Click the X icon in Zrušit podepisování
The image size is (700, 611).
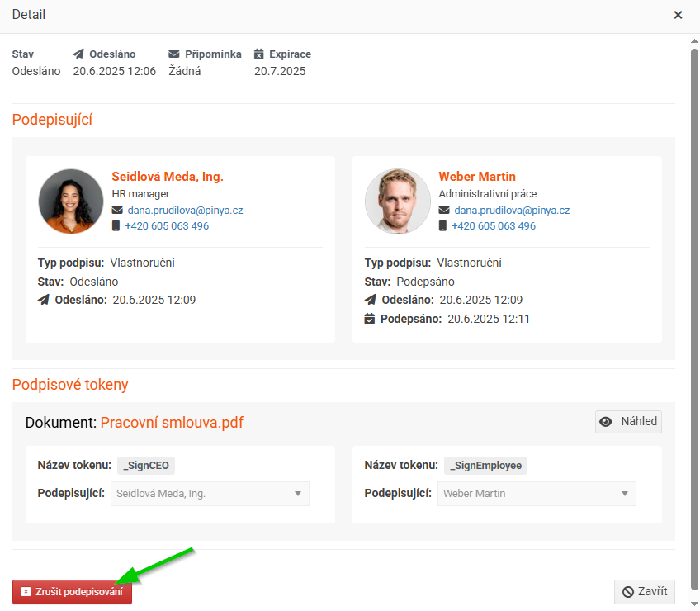[x=26, y=592]
